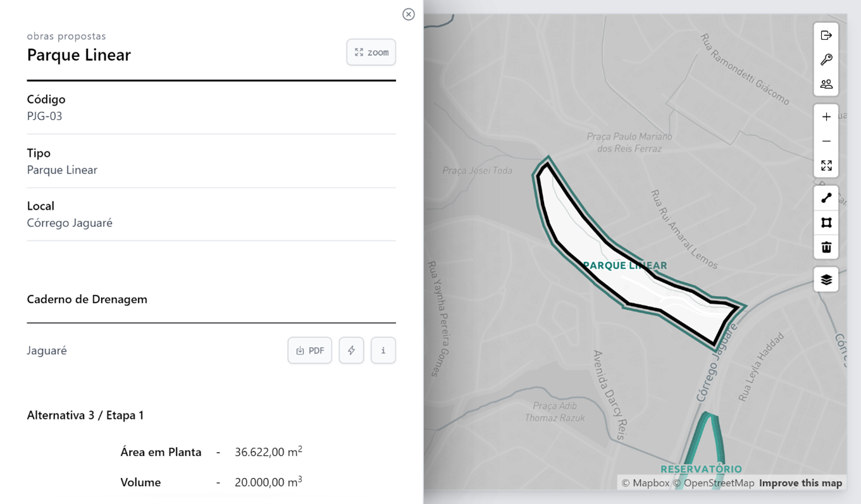The height and width of the screenshot is (504, 861).
Task: Click the Rua Leyla Haddad street label
Action: pyautogui.click(x=761, y=367)
